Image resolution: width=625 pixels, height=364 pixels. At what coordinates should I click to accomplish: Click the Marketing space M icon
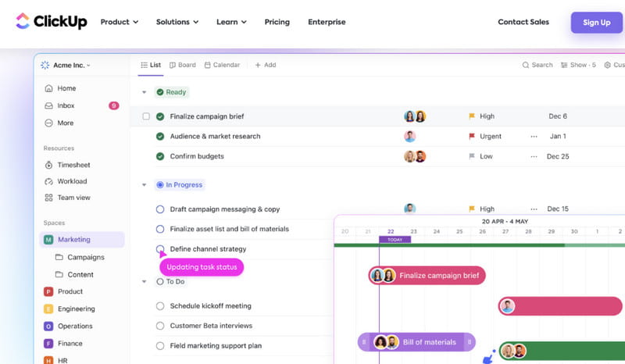(x=48, y=240)
